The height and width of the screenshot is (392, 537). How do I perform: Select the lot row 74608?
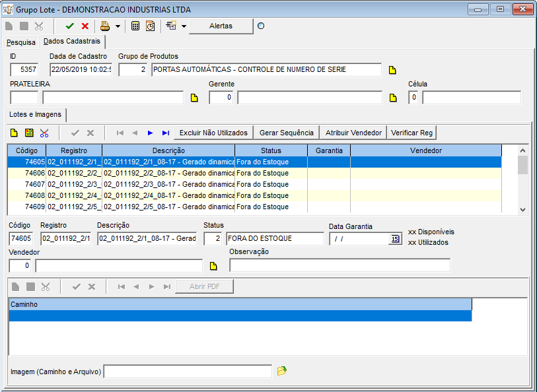[x=254, y=195]
